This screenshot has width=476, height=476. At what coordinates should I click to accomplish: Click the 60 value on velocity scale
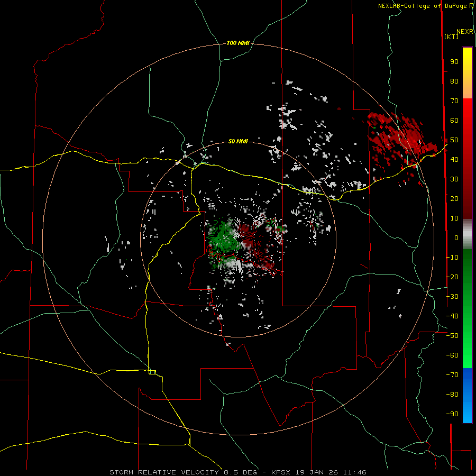coord(454,121)
